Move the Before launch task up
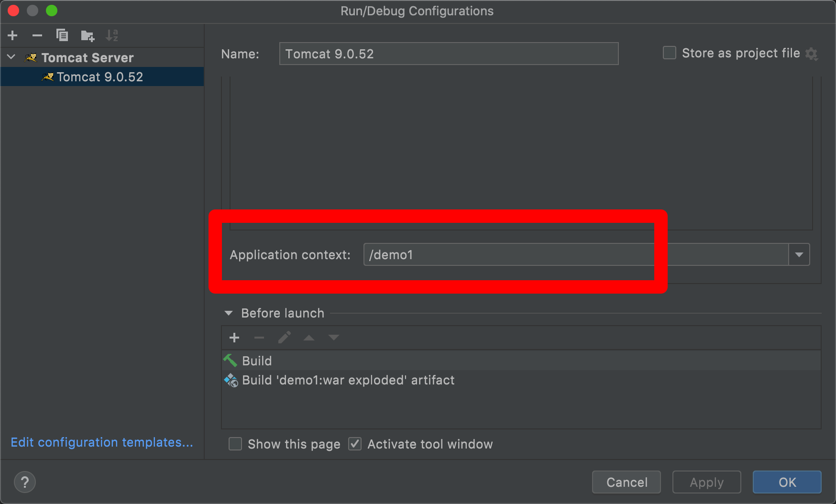Screen dimensions: 836x504 (x=309, y=338)
